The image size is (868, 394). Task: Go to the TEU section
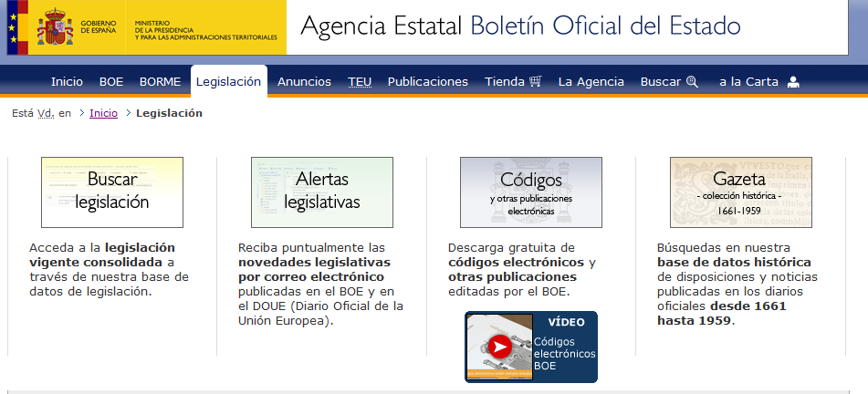(360, 82)
